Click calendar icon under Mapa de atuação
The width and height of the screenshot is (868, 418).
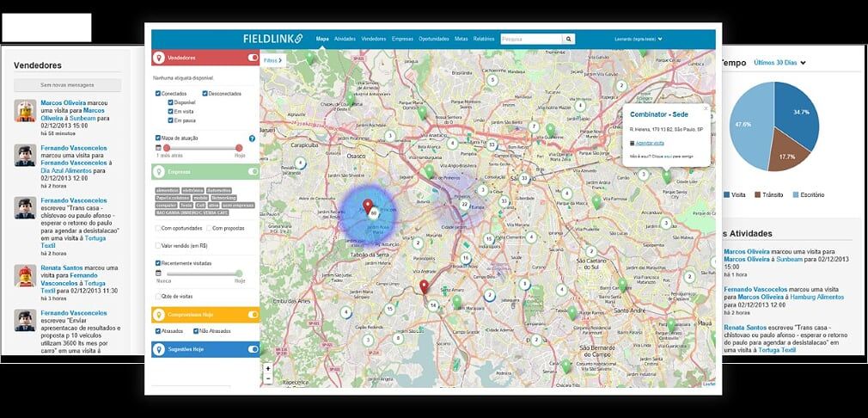[158, 148]
